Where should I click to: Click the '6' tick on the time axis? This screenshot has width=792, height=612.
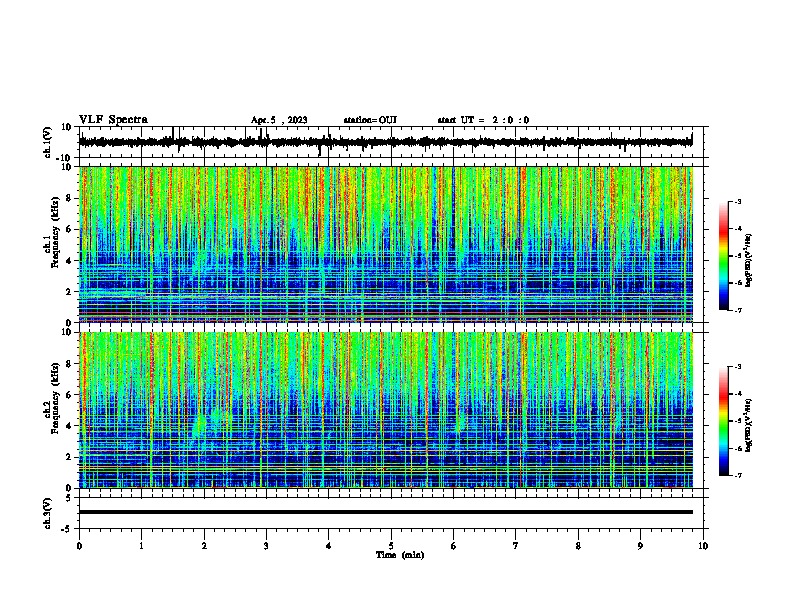point(453,546)
